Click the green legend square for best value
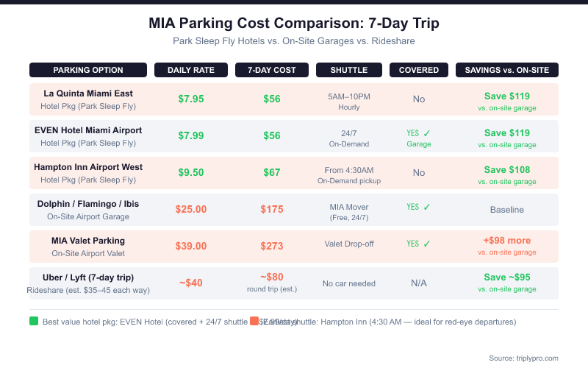 (x=34, y=321)
